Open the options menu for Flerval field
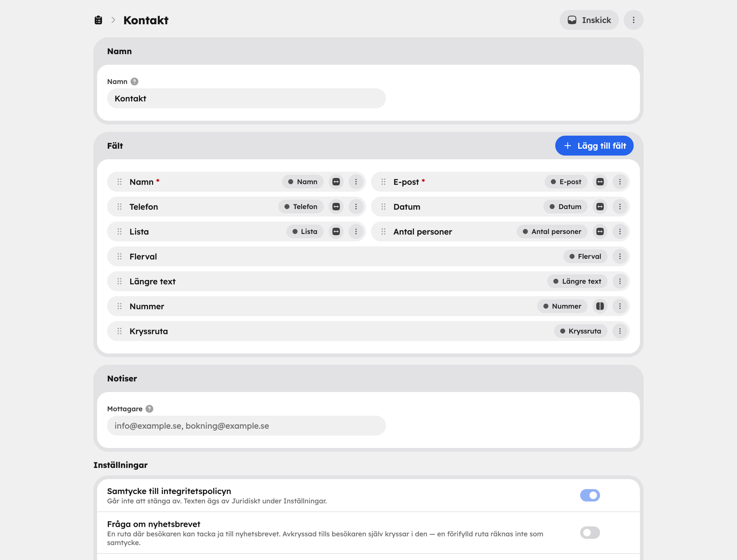737x560 pixels. tap(620, 256)
